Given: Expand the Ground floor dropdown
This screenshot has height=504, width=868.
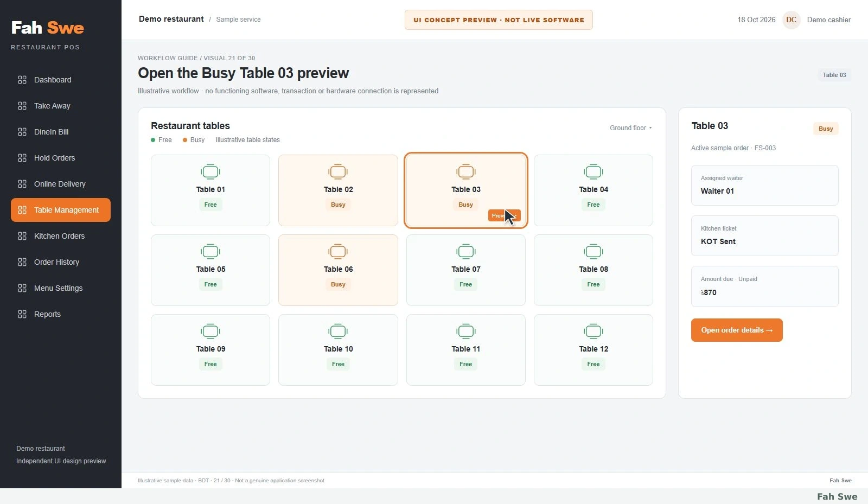Looking at the screenshot, I should (631, 128).
